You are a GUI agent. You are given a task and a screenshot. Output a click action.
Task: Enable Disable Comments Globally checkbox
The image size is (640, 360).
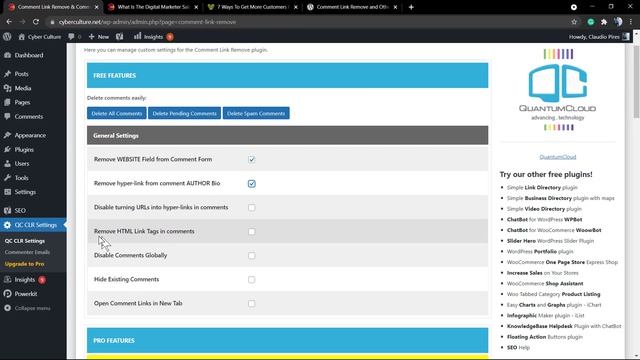pyautogui.click(x=251, y=256)
